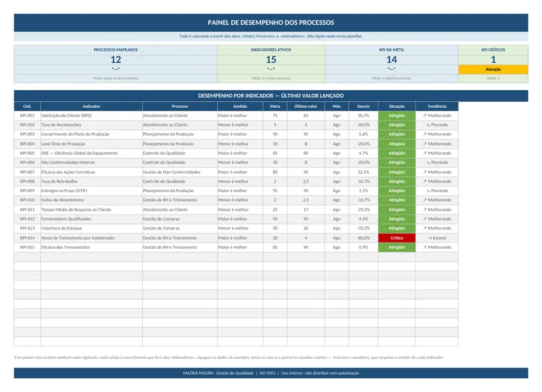Click the 'Último valor' column header
The image size is (542, 392).
305,106
